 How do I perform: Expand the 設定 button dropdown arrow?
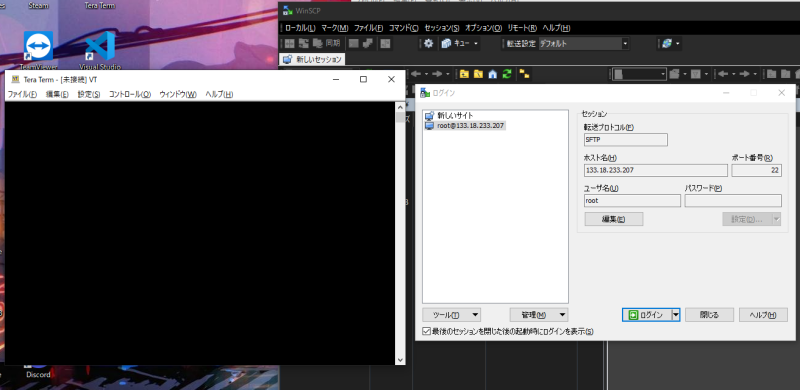(777, 219)
